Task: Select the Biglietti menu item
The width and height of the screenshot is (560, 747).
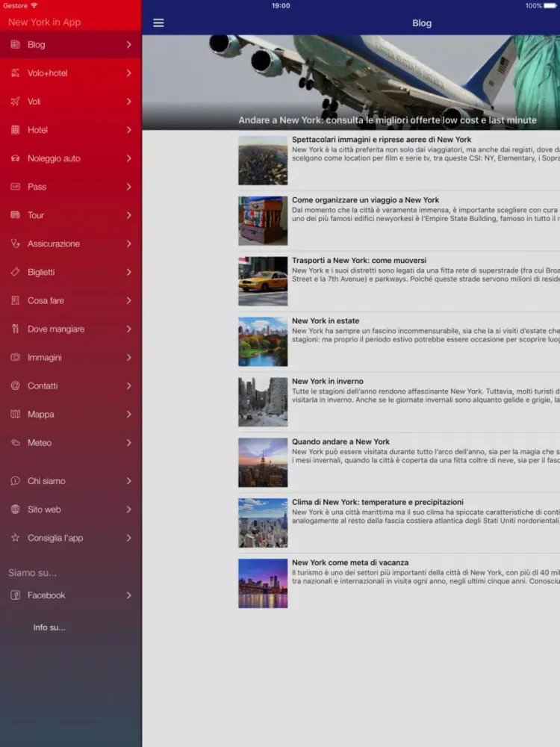Action: pos(70,272)
